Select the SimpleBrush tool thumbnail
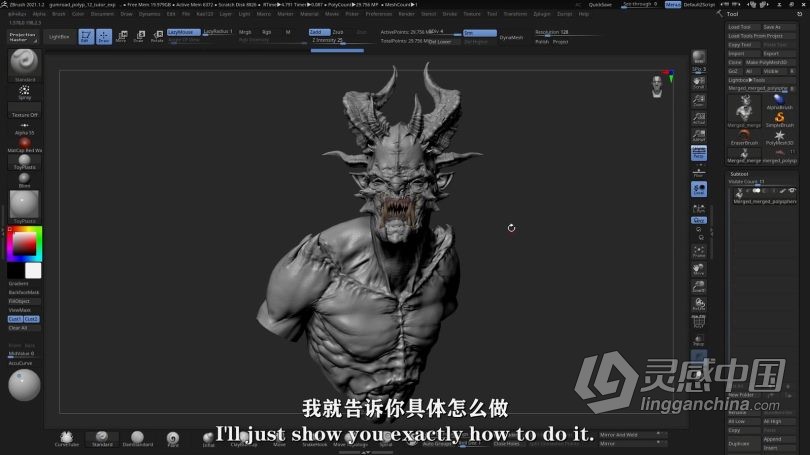Screen dimensions: 810x455 coord(779,119)
